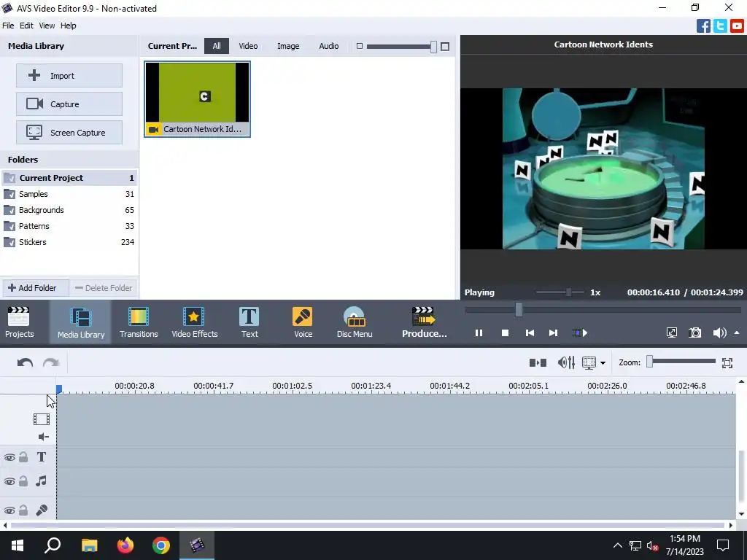Switch the preview to full screen

click(x=672, y=332)
